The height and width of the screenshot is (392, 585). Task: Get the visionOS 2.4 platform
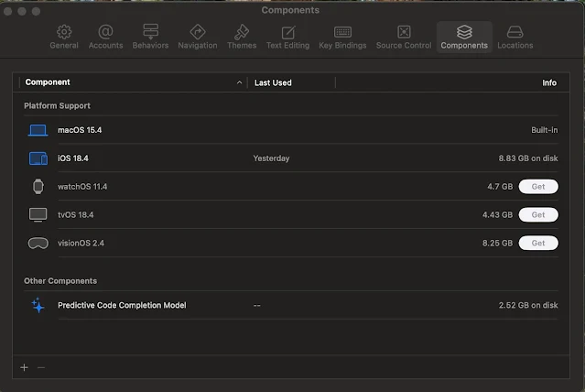pyautogui.click(x=538, y=243)
